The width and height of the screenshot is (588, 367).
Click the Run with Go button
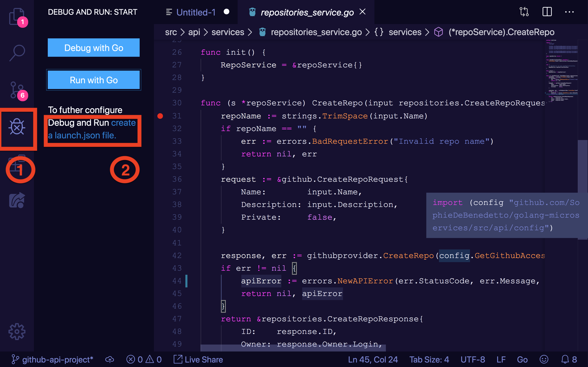pyautogui.click(x=94, y=80)
